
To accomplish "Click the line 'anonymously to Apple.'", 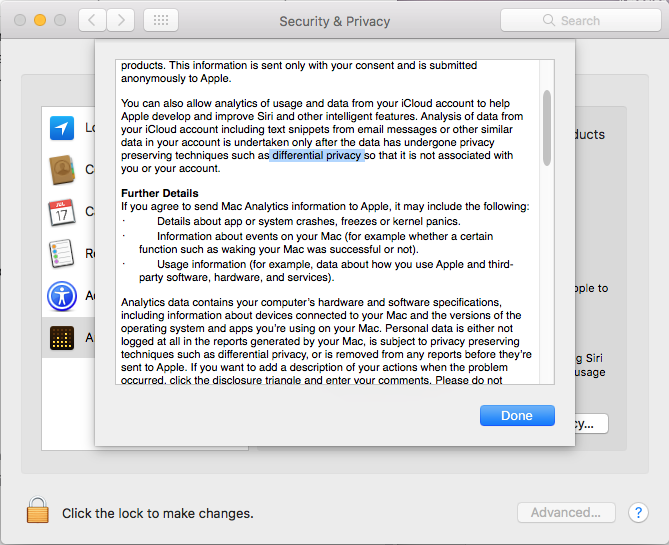I will click(x=176, y=79).
